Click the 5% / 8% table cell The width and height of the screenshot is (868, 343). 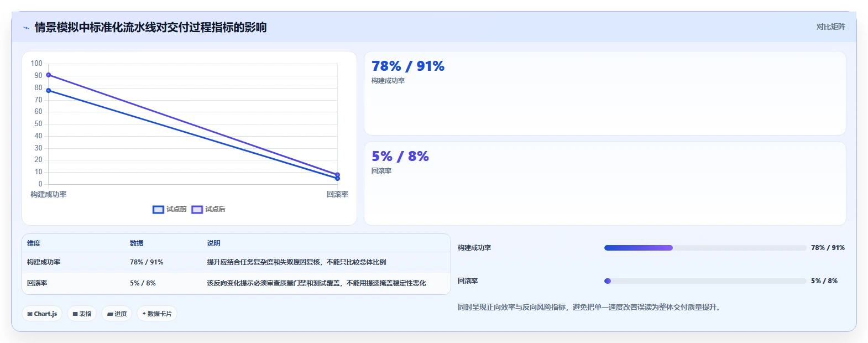coord(143,283)
